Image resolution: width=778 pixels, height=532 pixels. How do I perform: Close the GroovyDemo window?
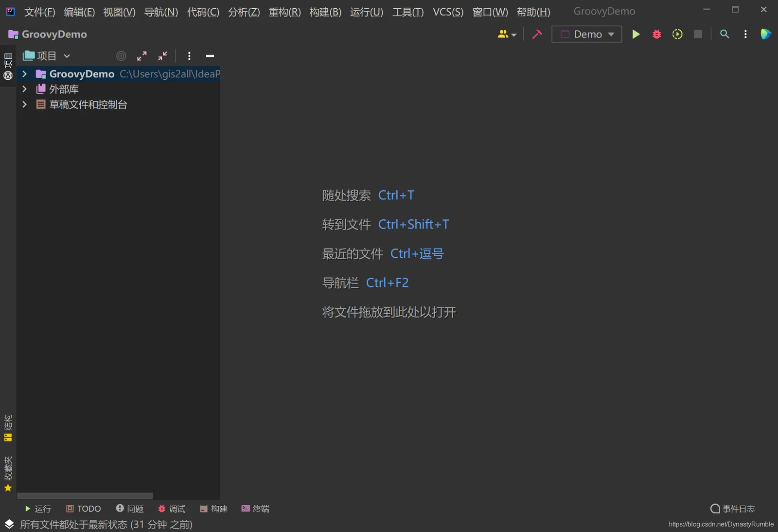click(763, 10)
